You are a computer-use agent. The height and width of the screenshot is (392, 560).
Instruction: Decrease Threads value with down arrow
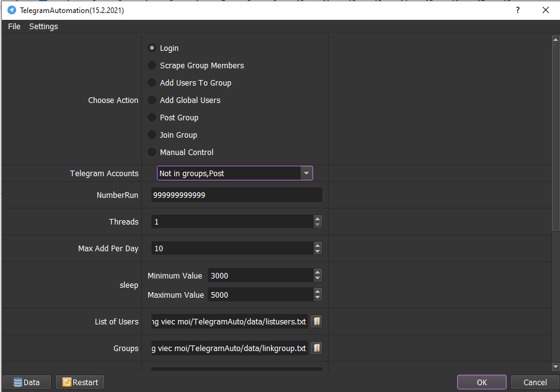coord(317,225)
